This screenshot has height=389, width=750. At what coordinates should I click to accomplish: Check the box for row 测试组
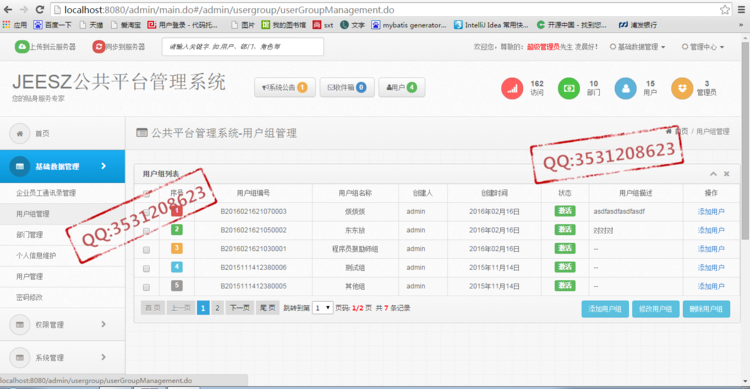(x=146, y=268)
